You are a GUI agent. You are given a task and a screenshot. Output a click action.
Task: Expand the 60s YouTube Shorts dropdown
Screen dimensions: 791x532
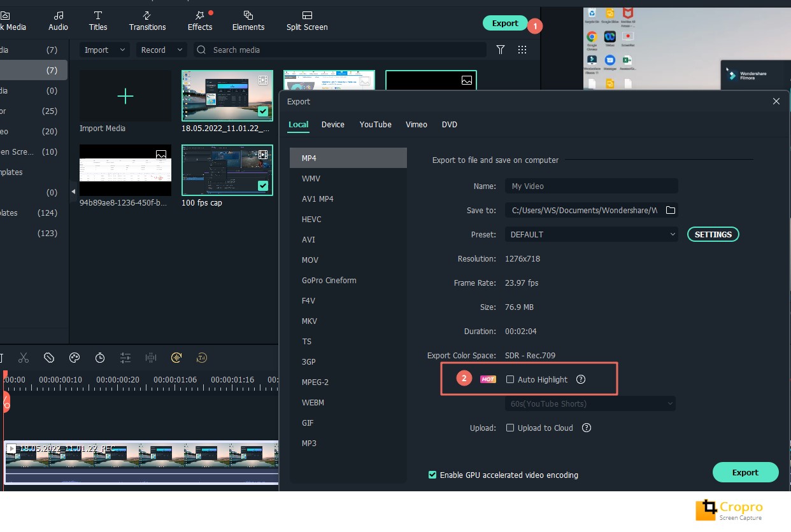pos(590,403)
